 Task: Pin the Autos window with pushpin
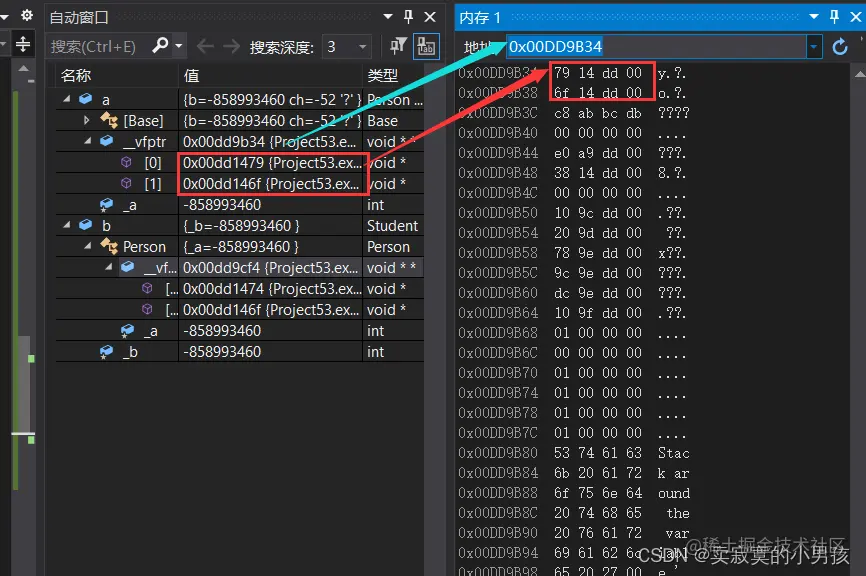pyautogui.click(x=408, y=17)
